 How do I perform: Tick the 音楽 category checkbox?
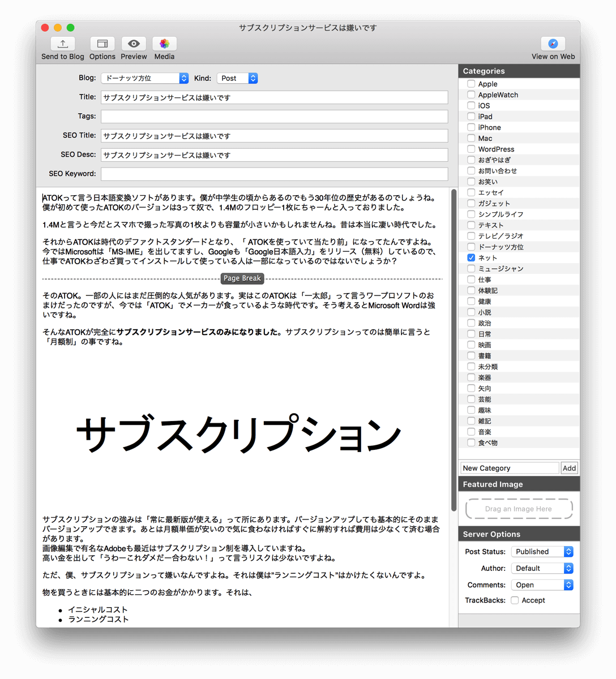point(471,432)
